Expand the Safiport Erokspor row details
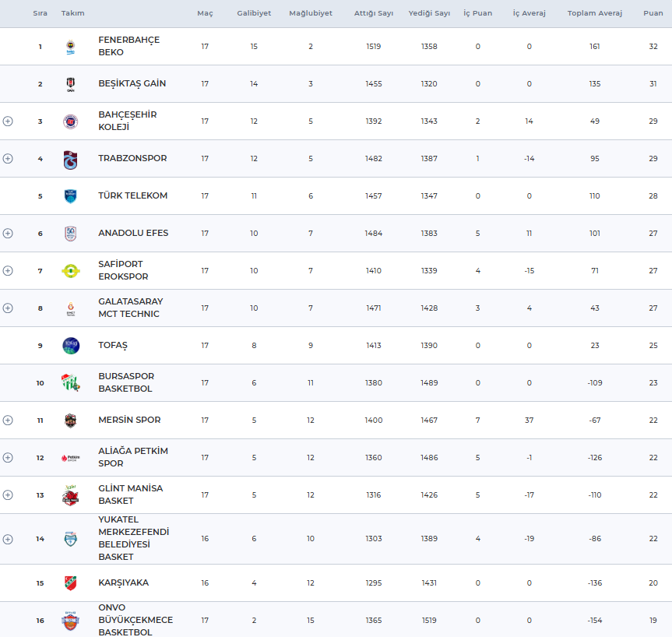This screenshot has height=637, width=672. coord(8,271)
